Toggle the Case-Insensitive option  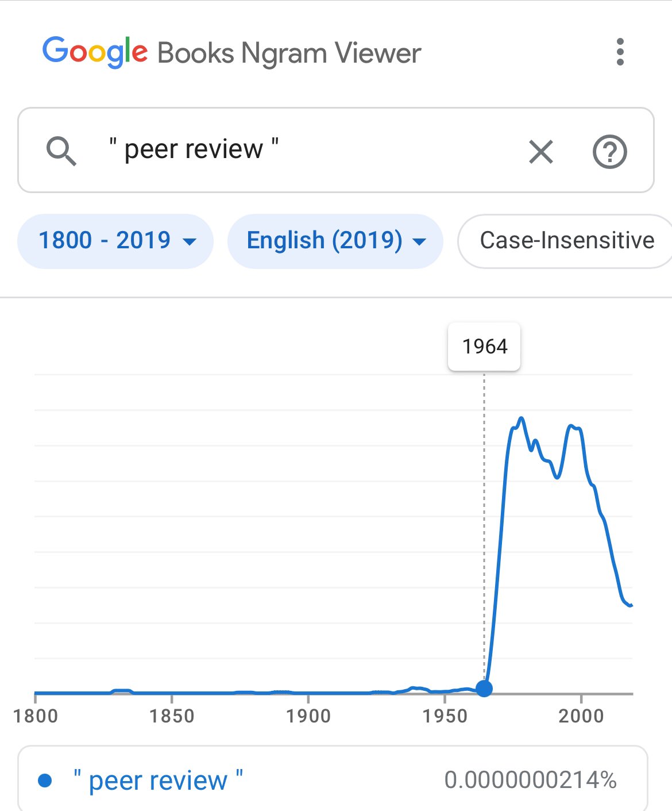pyautogui.click(x=566, y=240)
